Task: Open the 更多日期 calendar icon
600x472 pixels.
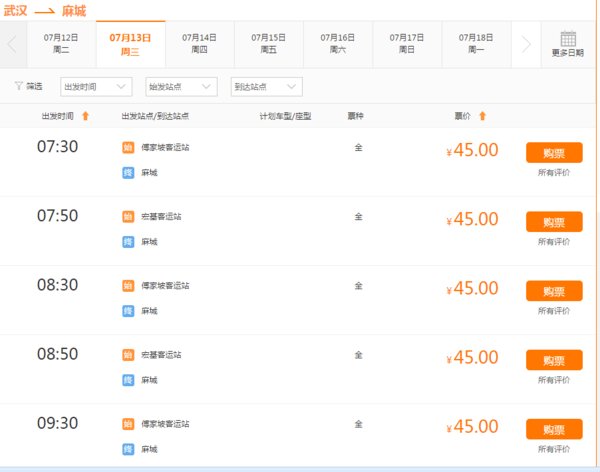Action: 568,39
